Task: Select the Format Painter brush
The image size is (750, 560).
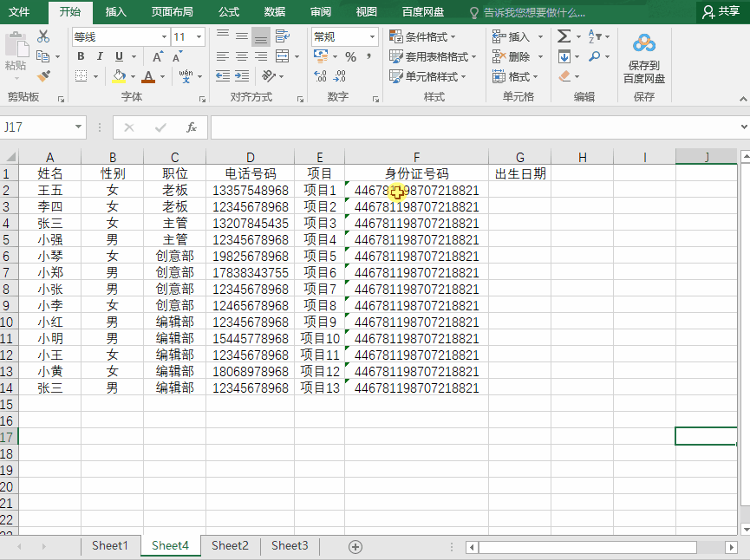Action: 43,76
